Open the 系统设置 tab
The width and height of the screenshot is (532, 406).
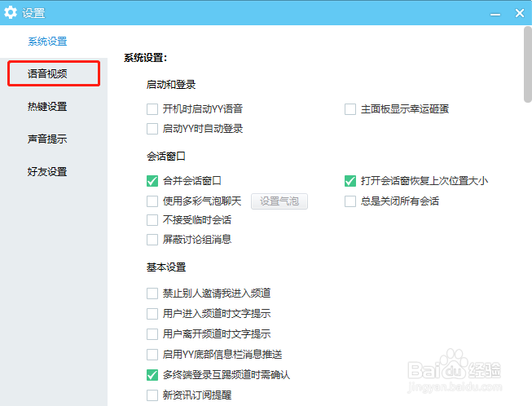pyautogui.click(x=47, y=42)
